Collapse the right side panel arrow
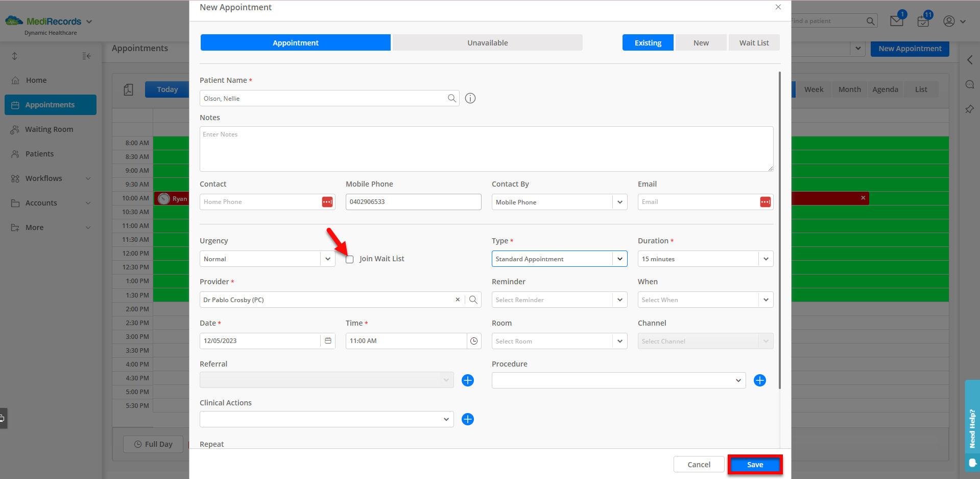 click(970, 60)
